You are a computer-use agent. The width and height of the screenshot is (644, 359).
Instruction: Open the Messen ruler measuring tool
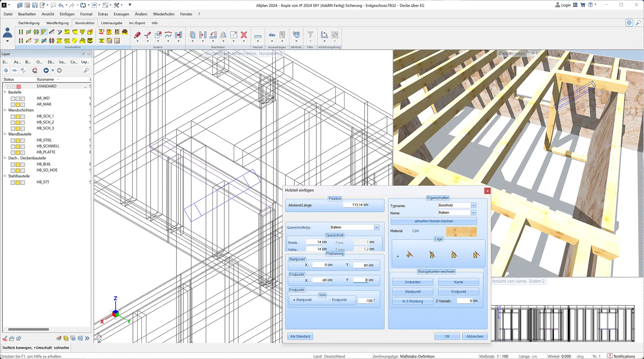(x=258, y=36)
